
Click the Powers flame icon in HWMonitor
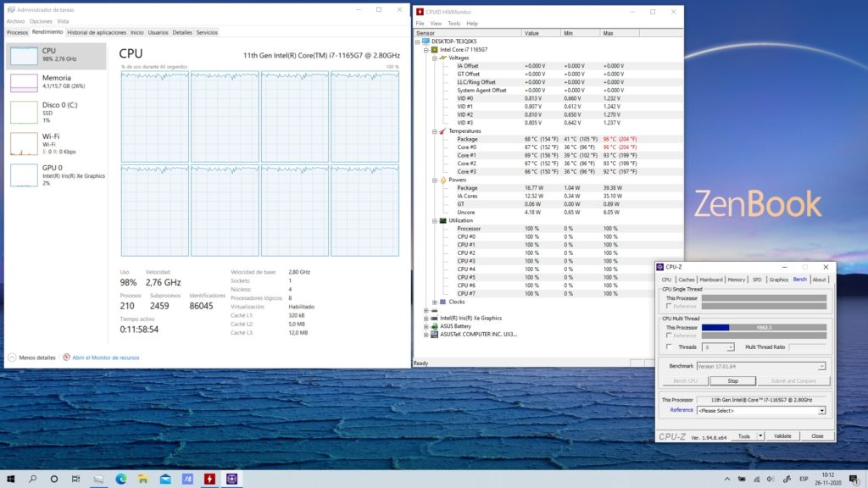click(442, 180)
